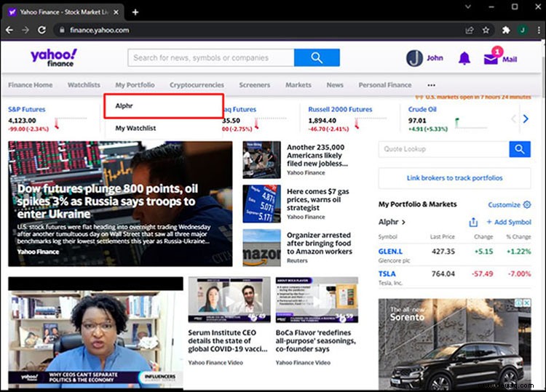
Task: Click the Yahoo Finance logo
Action: 54,57
